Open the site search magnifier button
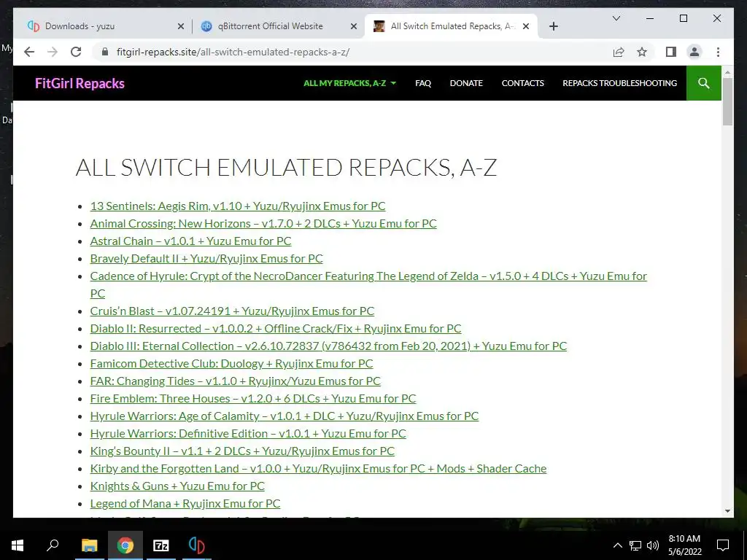 click(704, 83)
